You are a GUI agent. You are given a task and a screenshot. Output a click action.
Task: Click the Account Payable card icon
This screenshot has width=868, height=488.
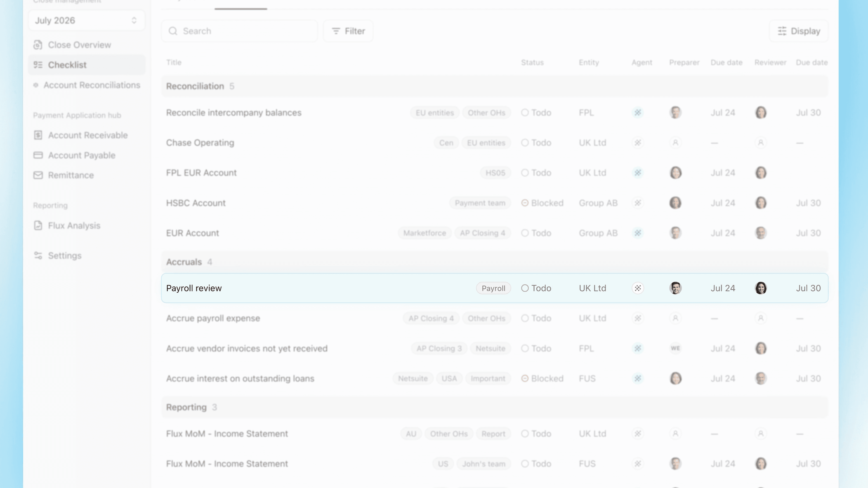pos(38,155)
